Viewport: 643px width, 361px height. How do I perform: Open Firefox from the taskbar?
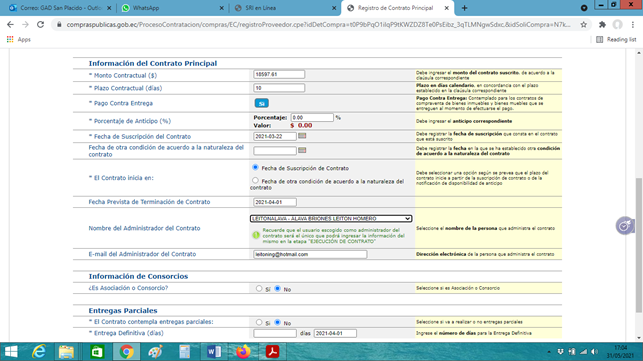click(243, 352)
